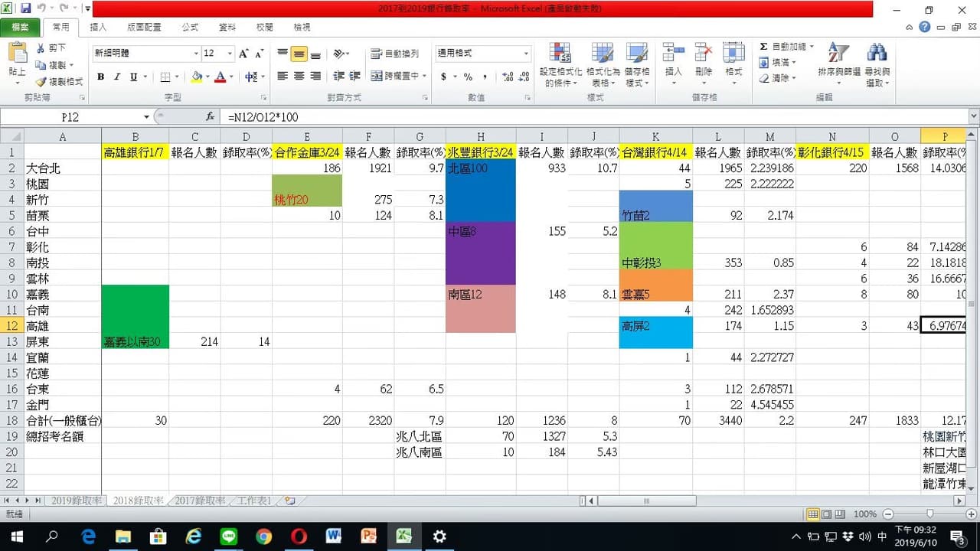This screenshot has width=980, height=551.
Task: Click inside the formula bar input
Action: click(x=594, y=117)
